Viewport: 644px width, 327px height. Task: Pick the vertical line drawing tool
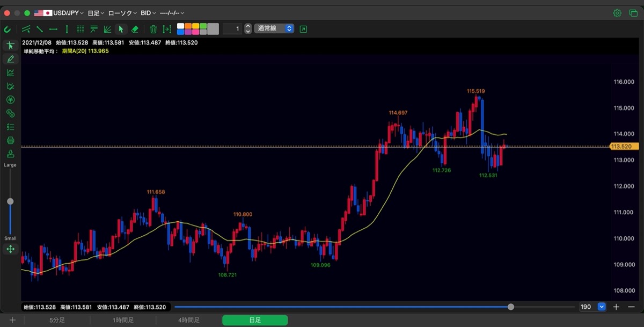point(67,29)
